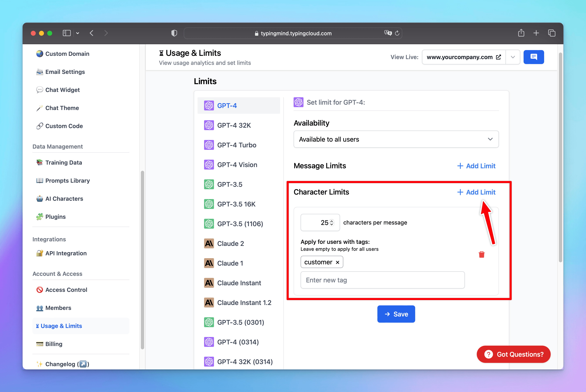Screen dimensions: 586x392
Task: Select the GPT-4 Vision model icon
Action: tap(209, 165)
